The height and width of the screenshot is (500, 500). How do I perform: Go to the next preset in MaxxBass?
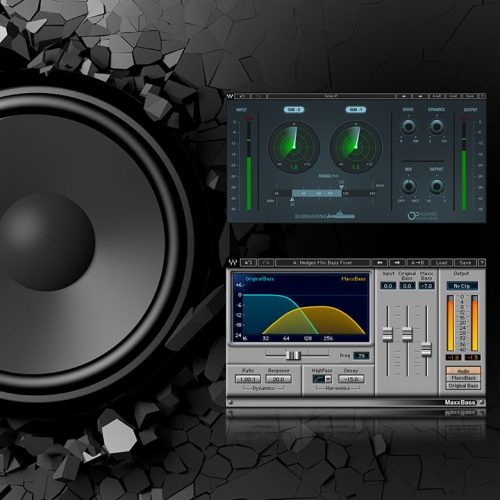pyautogui.click(x=397, y=263)
